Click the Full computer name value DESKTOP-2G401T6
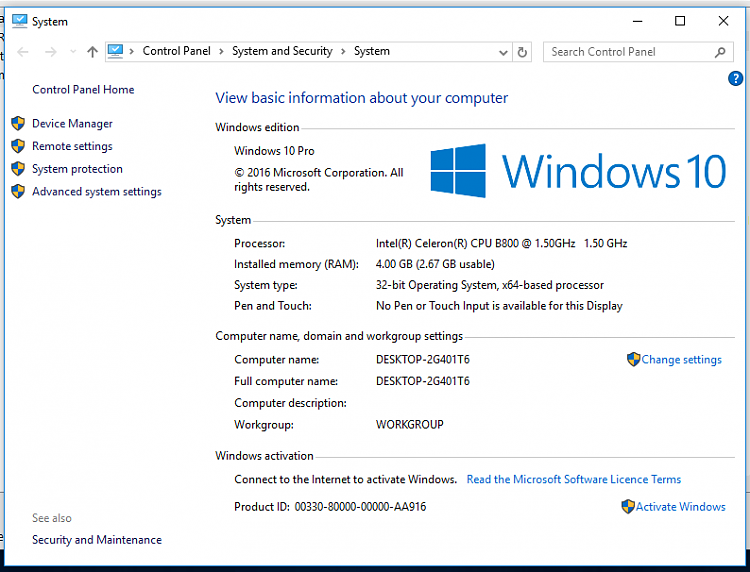This screenshot has width=750, height=572. click(423, 381)
